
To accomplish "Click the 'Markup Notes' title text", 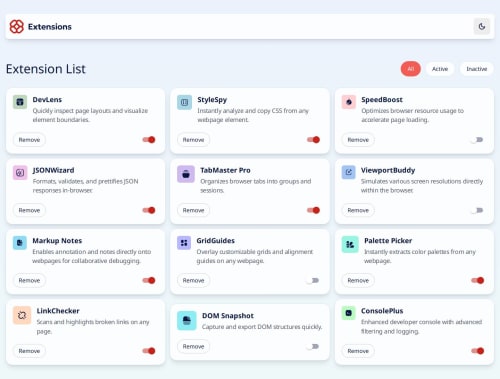I will point(57,241).
